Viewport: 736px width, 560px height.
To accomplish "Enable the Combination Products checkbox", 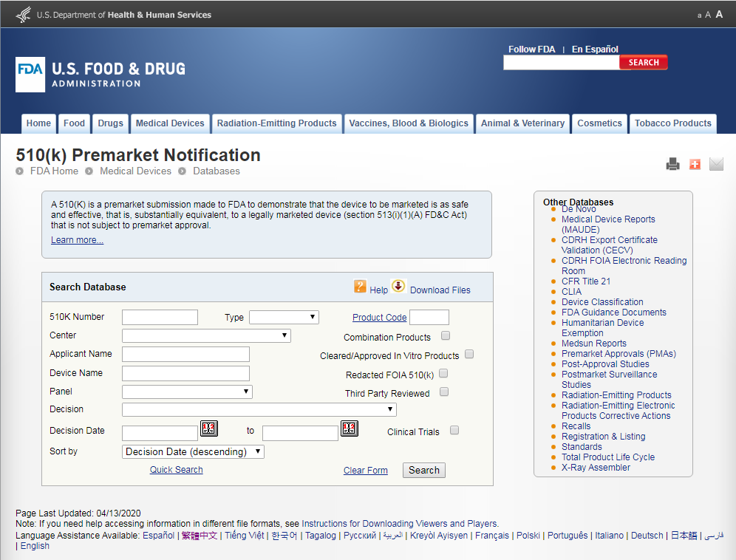I will pos(446,335).
